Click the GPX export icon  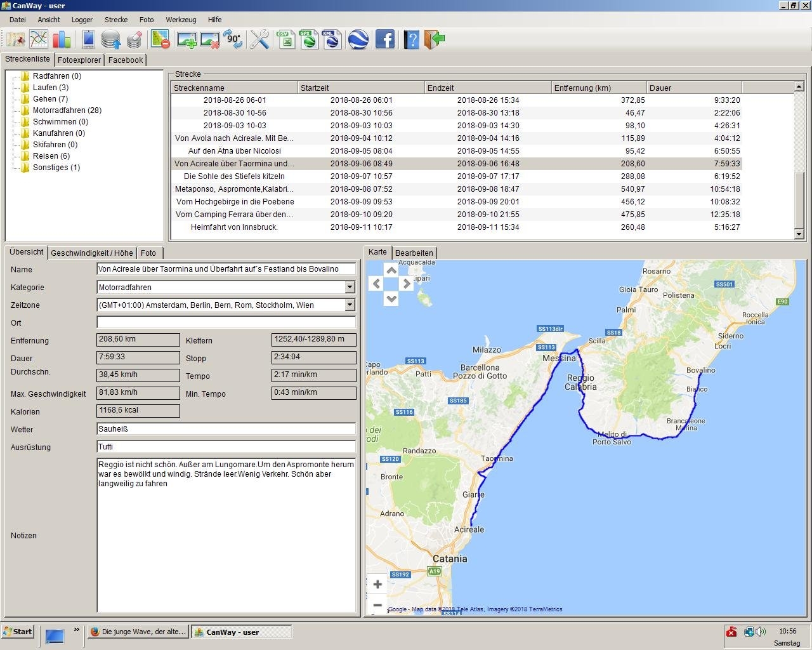(x=309, y=39)
